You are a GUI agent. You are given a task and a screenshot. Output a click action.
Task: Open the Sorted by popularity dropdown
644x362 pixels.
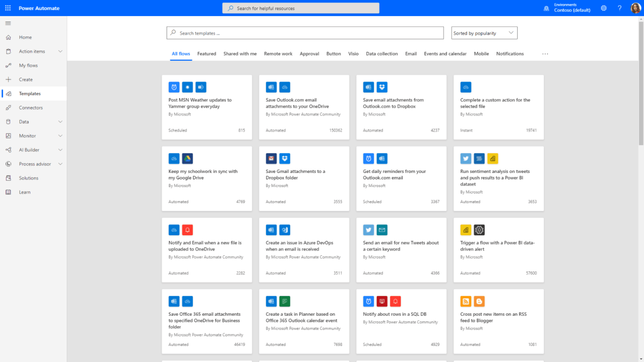(x=484, y=33)
